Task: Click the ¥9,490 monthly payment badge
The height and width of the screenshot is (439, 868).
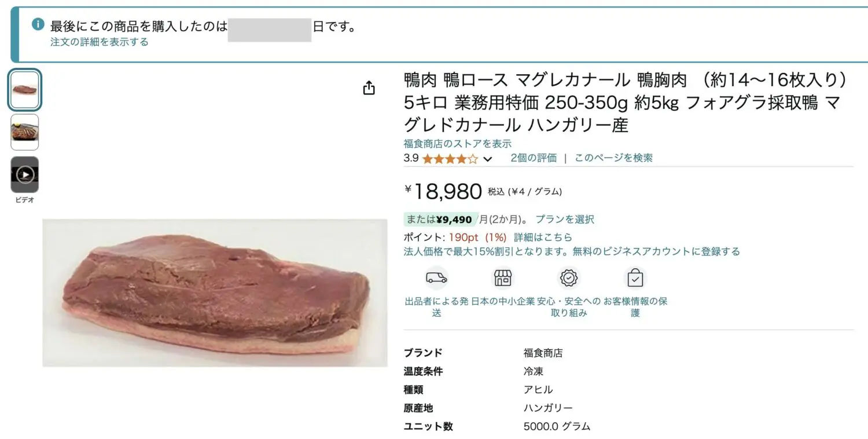Action: click(x=440, y=219)
